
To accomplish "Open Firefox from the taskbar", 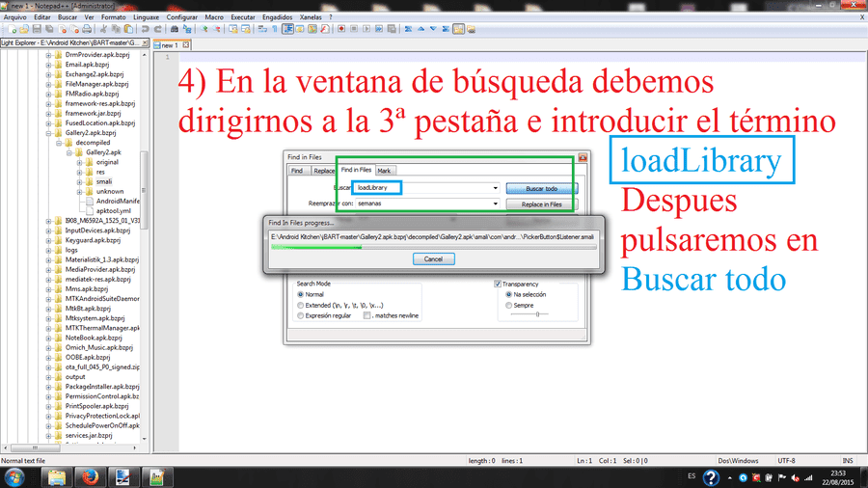I will point(90,477).
